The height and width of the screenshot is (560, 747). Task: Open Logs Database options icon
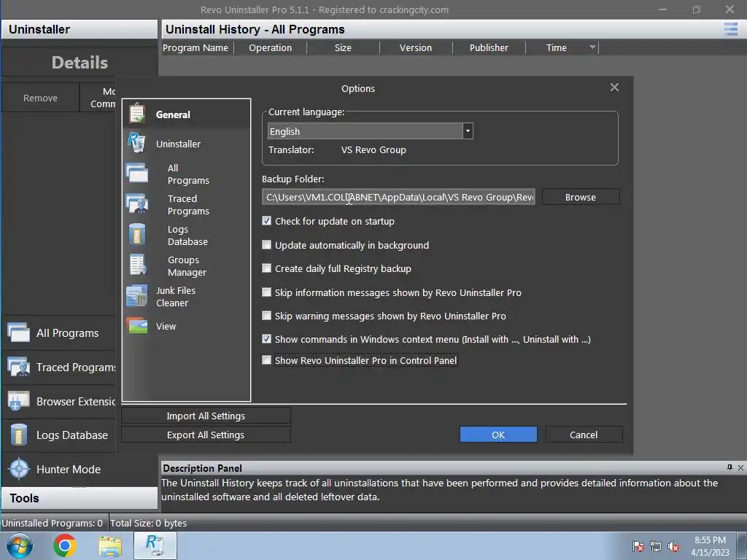tap(137, 235)
